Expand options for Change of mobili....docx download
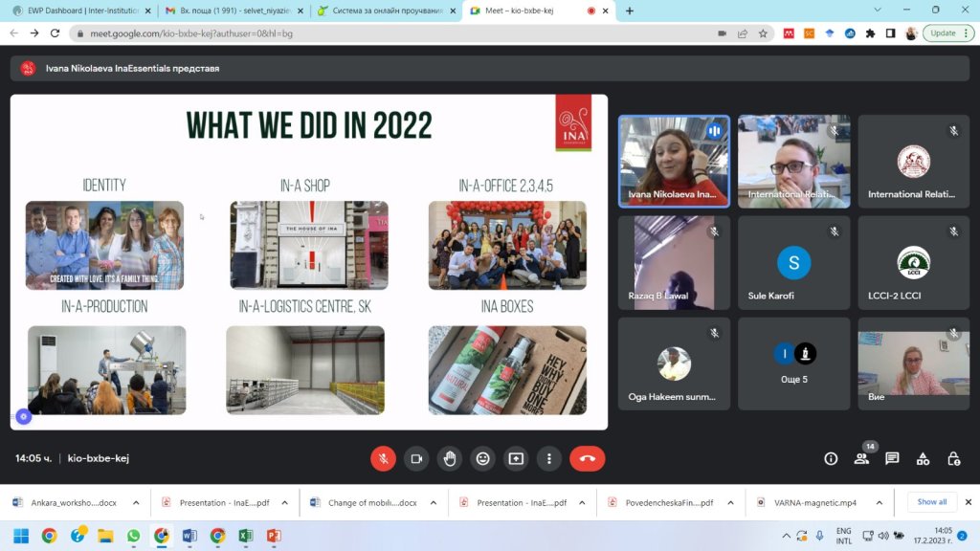 pos(434,502)
